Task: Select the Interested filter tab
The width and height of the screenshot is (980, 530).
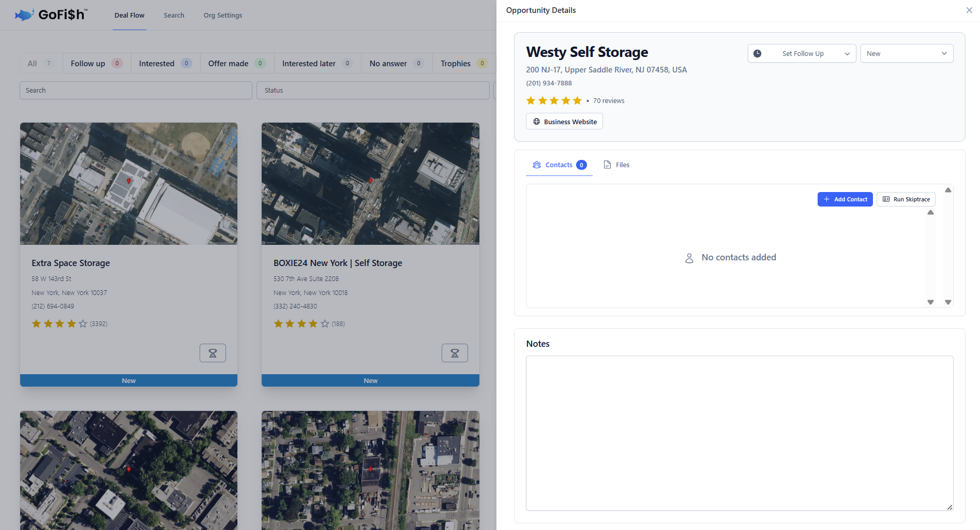Action: (165, 63)
